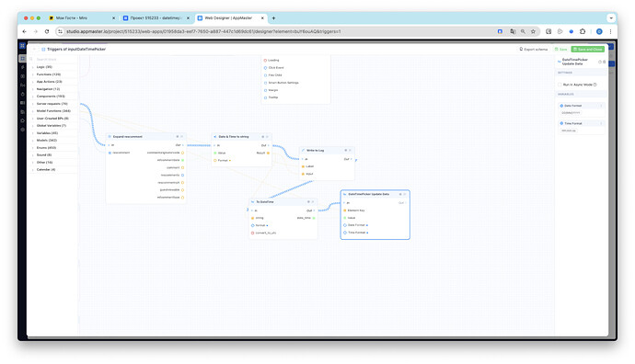The image size is (635, 364).
Task: Reload the page with the browser refresh icon
Action: [47, 31]
